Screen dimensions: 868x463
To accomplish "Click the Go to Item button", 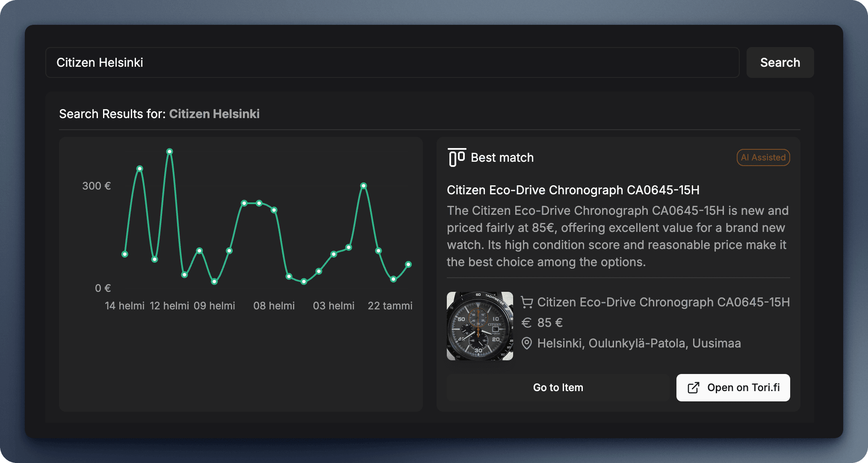I will [558, 388].
